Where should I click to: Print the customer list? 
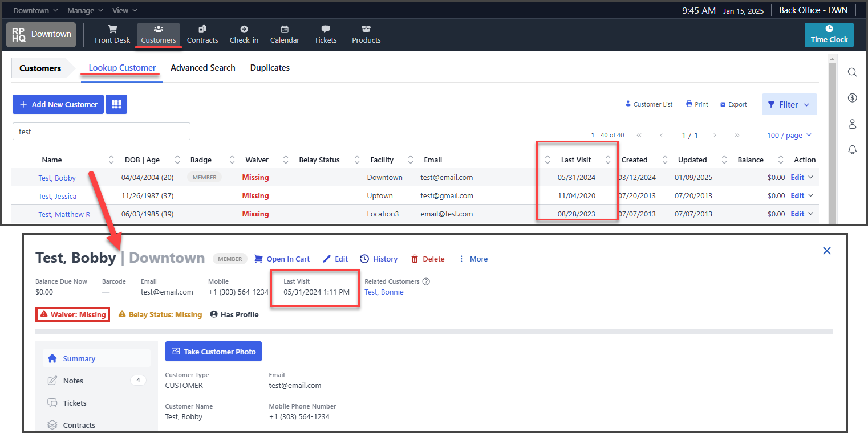coord(697,104)
